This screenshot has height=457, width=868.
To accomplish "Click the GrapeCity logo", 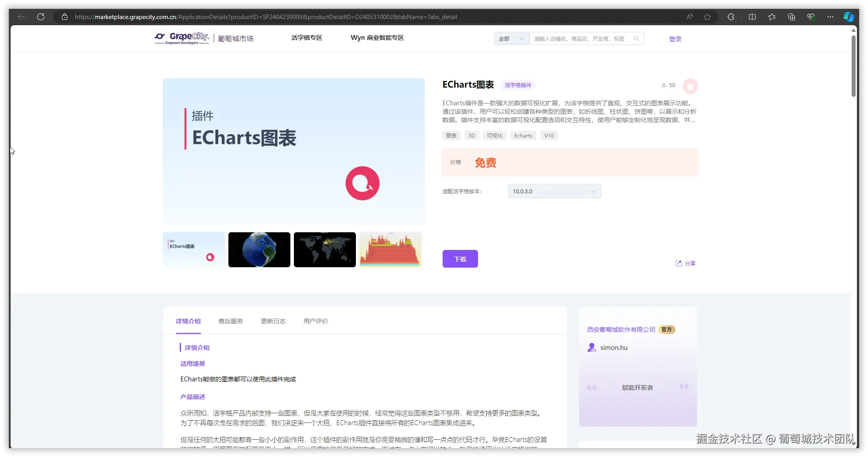I will click(182, 38).
